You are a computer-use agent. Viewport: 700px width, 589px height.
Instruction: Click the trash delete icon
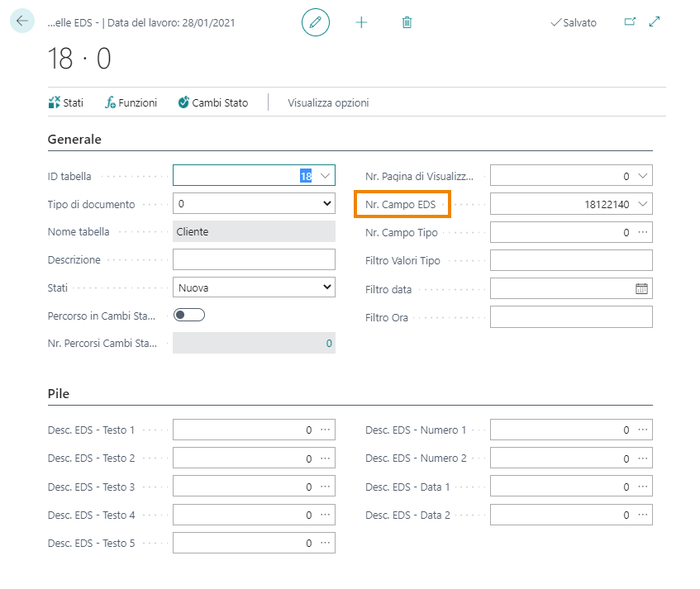pos(407,22)
